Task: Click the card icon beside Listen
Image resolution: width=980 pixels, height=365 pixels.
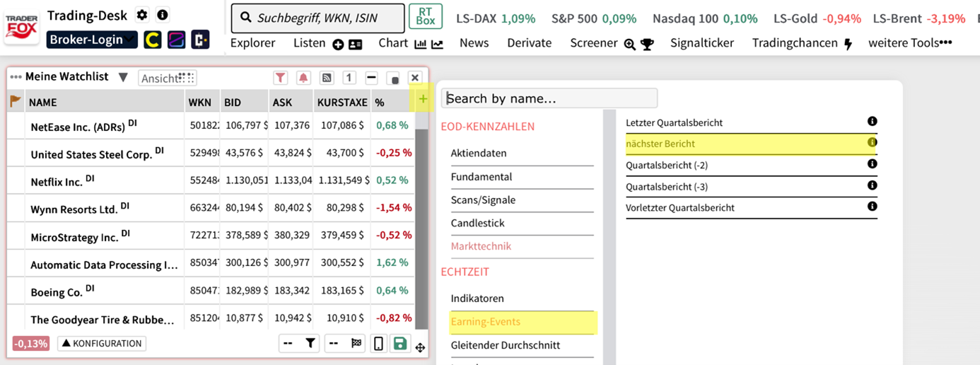Action: tap(355, 45)
